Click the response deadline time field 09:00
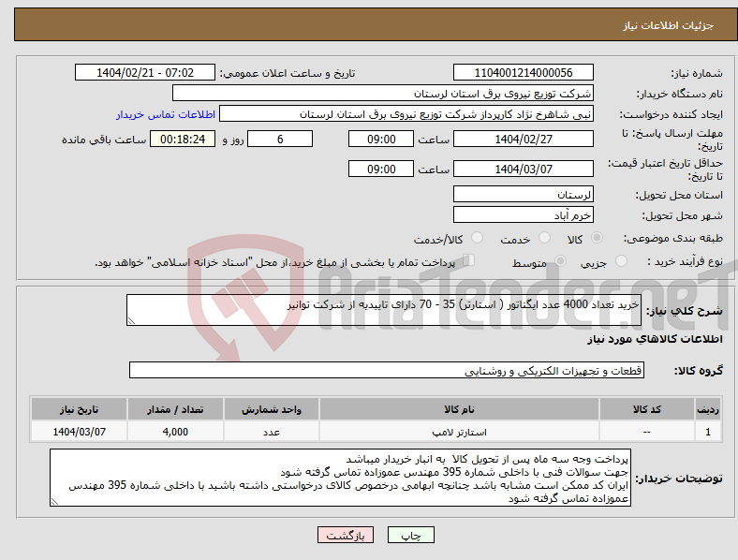Screen dimensions: 738x560 pyautogui.click(x=381, y=139)
